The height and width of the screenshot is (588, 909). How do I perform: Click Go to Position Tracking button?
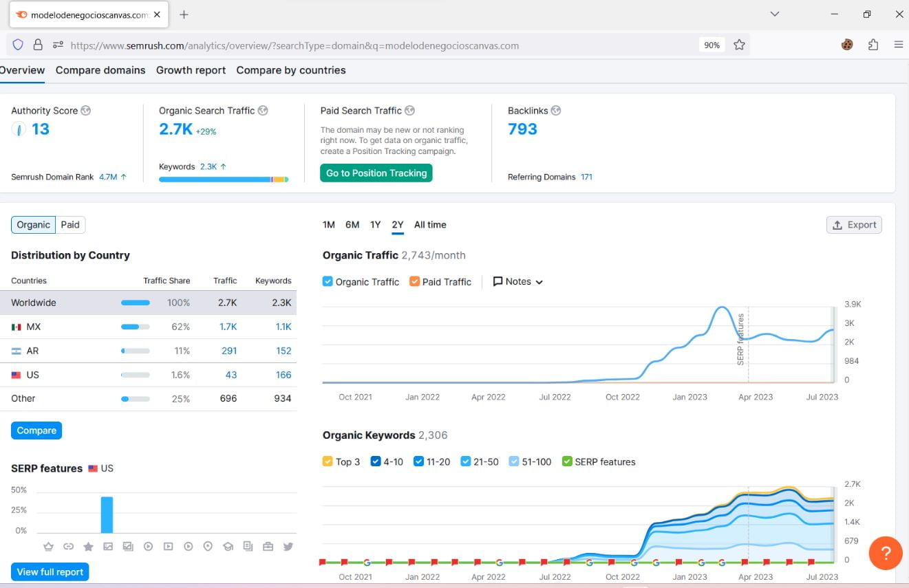pos(376,173)
